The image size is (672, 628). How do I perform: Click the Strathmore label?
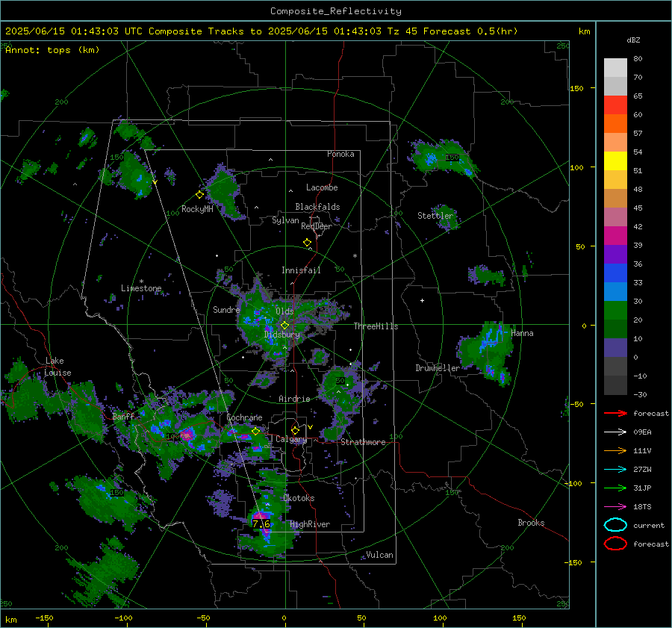pos(363,442)
